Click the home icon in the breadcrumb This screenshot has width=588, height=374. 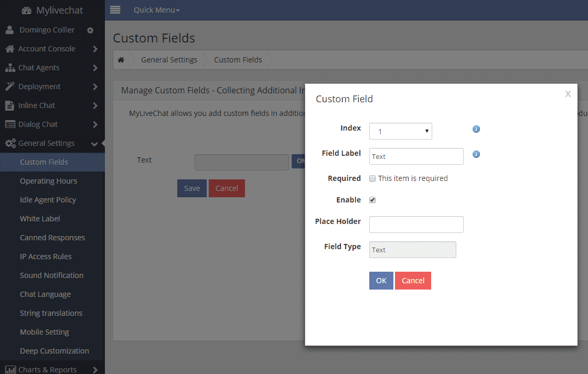[121, 59]
